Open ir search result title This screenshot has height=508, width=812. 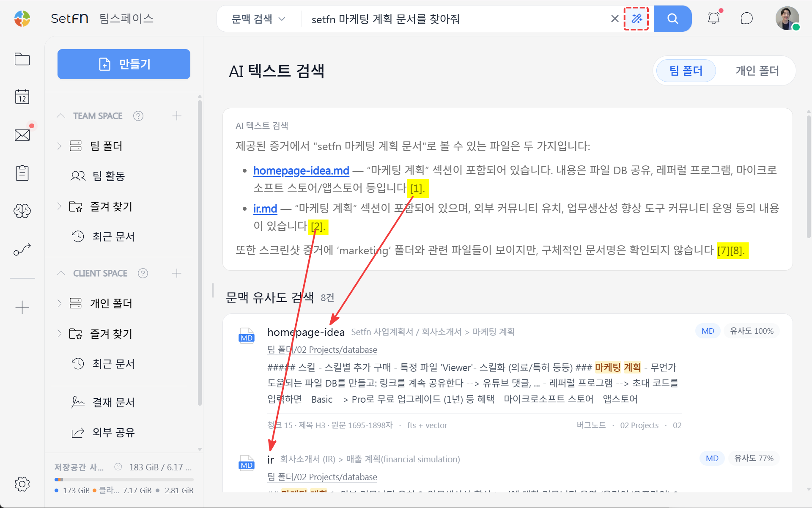coord(271,460)
